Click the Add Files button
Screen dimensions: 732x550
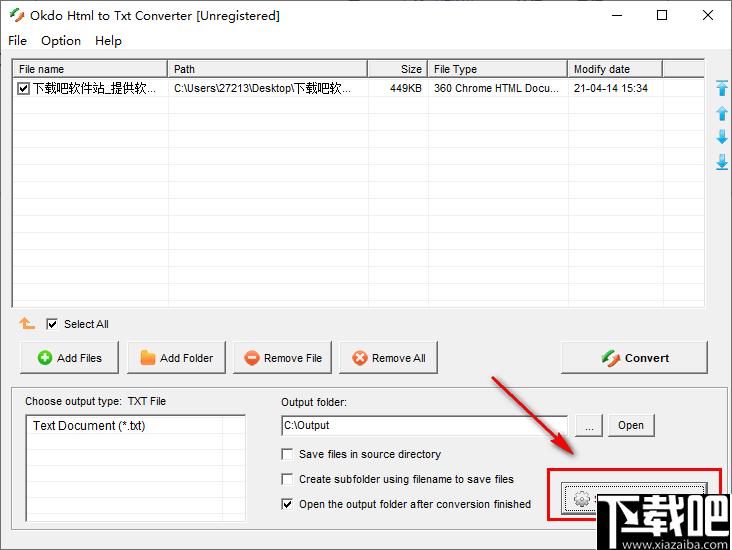69,358
